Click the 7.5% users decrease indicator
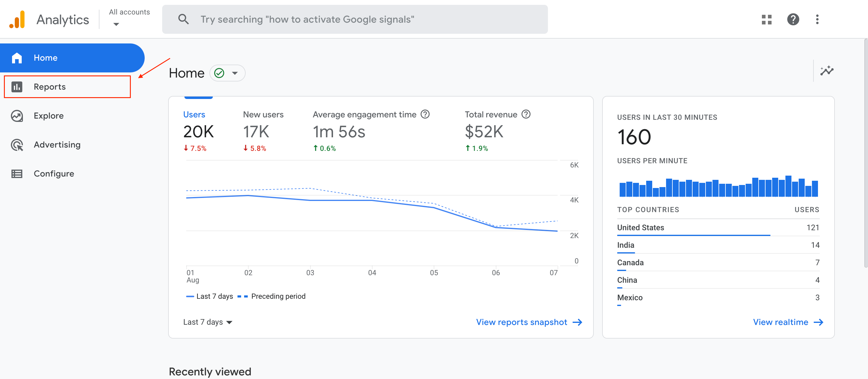Viewport: 868px width, 379px height. coord(195,148)
